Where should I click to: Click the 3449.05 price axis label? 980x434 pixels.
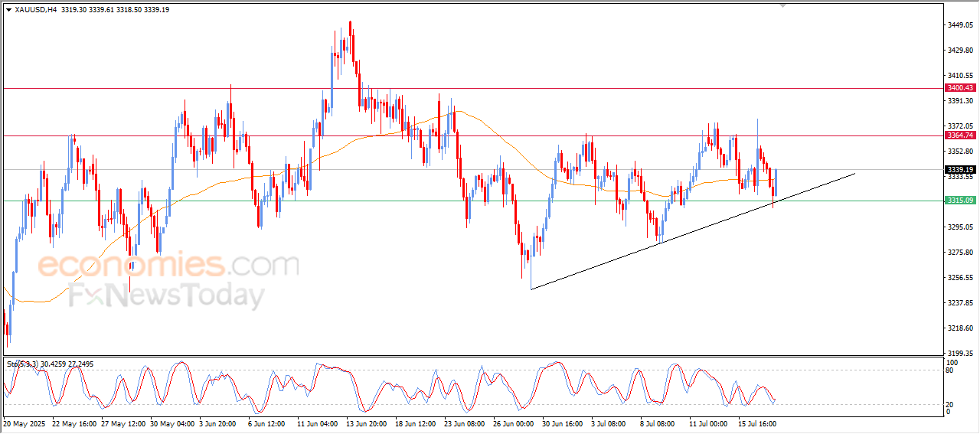960,25
